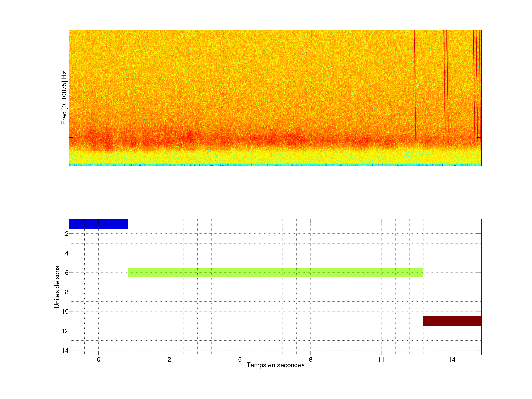Click the x-axis tick label 14
Screen dimensions: 532x399
click(x=452, y=359)
